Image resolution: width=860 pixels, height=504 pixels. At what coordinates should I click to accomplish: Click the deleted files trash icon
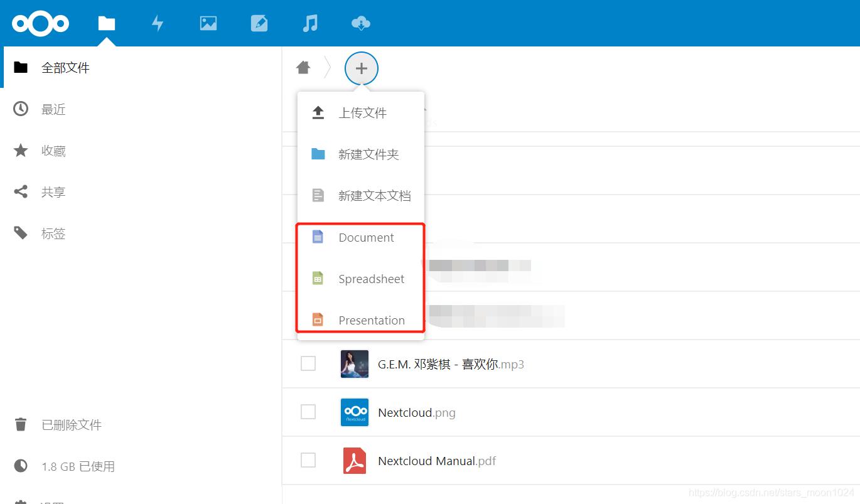(21, 424)
